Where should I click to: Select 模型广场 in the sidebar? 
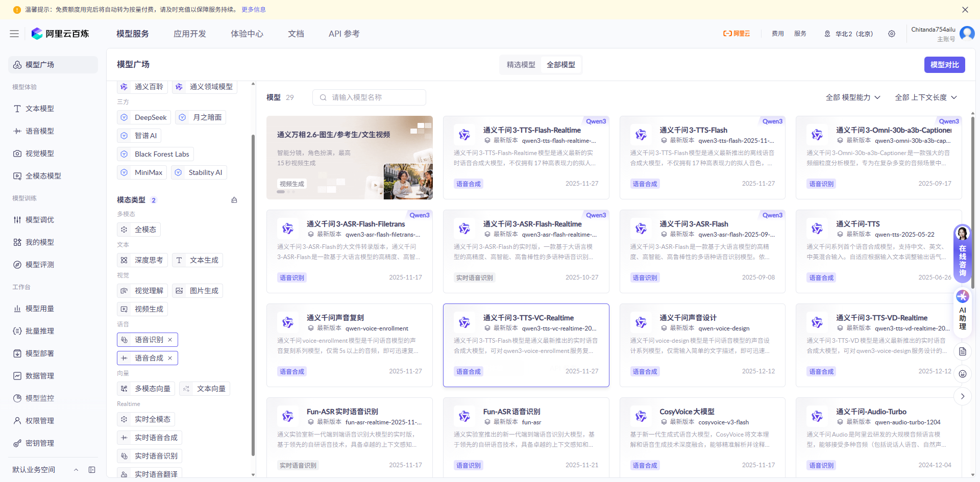(53, 65)
